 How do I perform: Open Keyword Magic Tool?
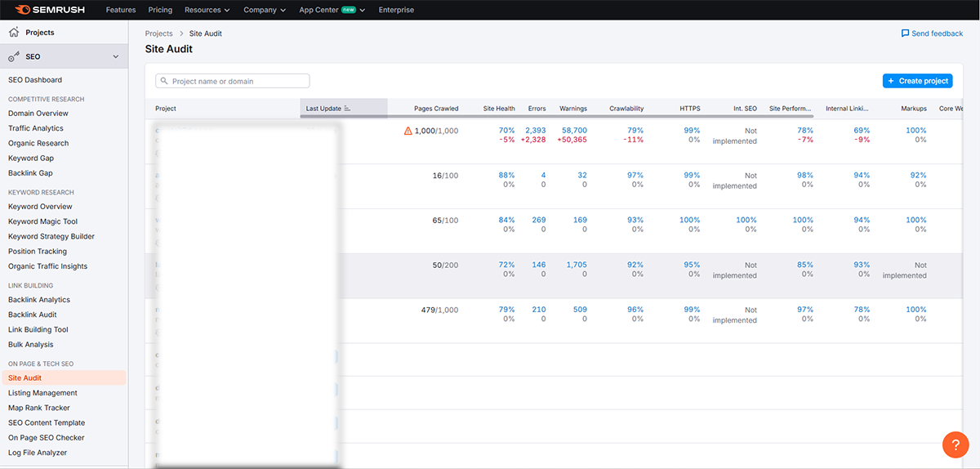pyautogui.click(x=43, y=221)
